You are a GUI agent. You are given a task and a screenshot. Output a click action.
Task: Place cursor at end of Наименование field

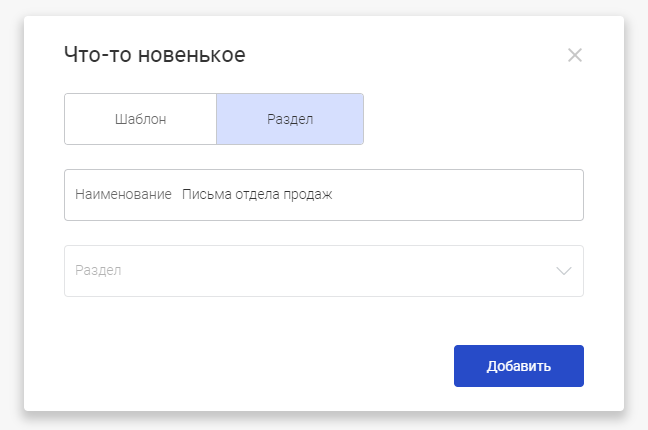click(x=455, y=195)
